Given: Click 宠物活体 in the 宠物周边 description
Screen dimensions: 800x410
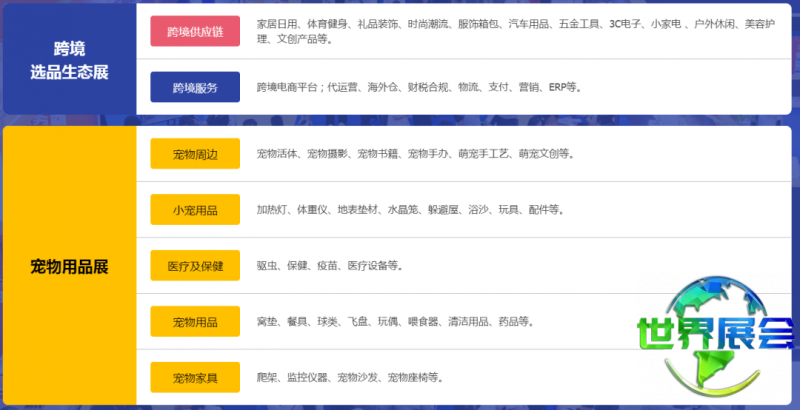Looking at the screenshot, I should point(276,154).
